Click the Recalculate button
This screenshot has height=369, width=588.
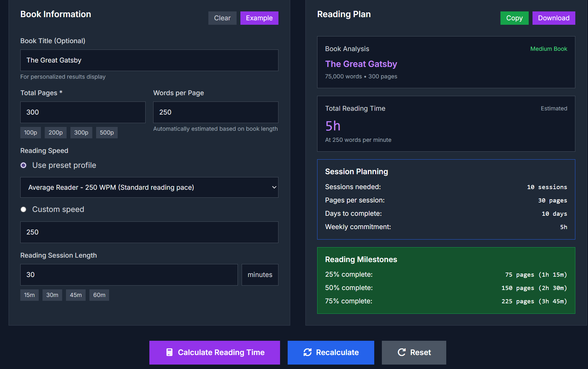tap(331, 353)
